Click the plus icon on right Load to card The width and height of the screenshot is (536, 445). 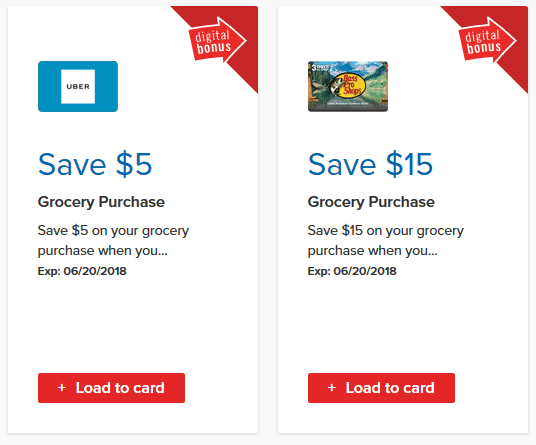332,388
